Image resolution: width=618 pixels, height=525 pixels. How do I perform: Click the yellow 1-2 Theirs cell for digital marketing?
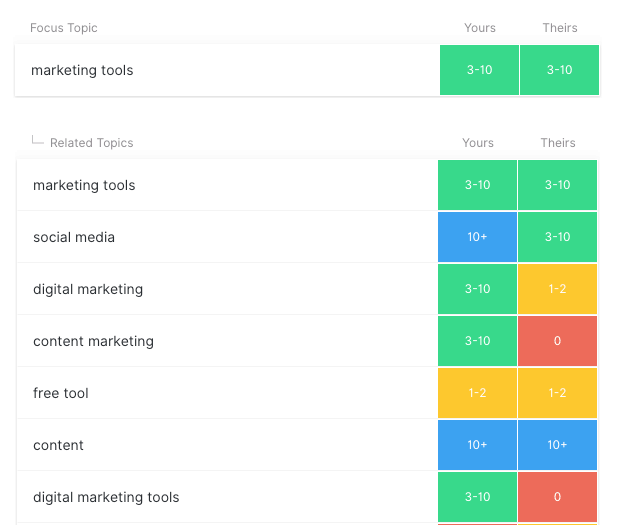tap(558, 289)
